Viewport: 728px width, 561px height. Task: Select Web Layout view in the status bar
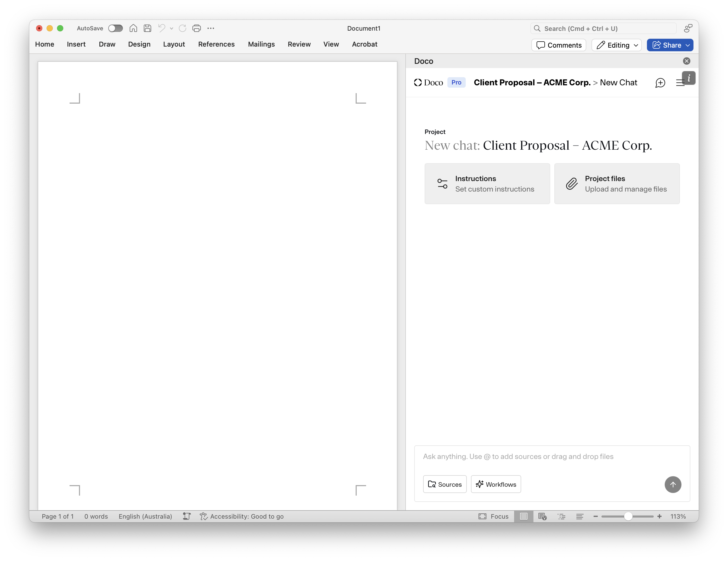(543, 516)
